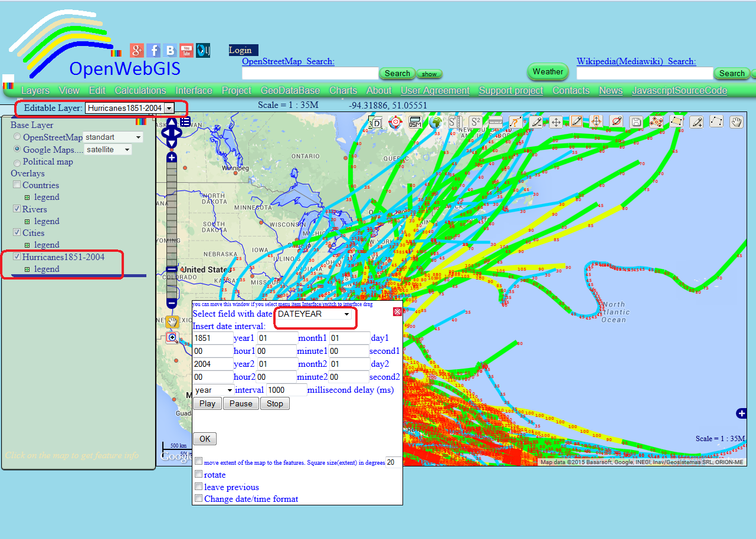The width and height of the screenshot is (756, 539).
Task: Expand the Hurricanes1851-2004 legend
Action: coord(27,269)
